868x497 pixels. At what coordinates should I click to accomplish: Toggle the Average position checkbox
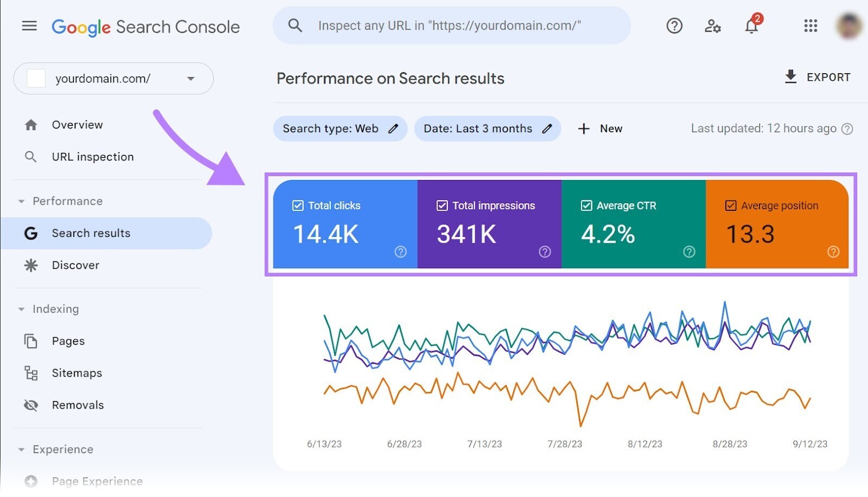tap(731, 205)
